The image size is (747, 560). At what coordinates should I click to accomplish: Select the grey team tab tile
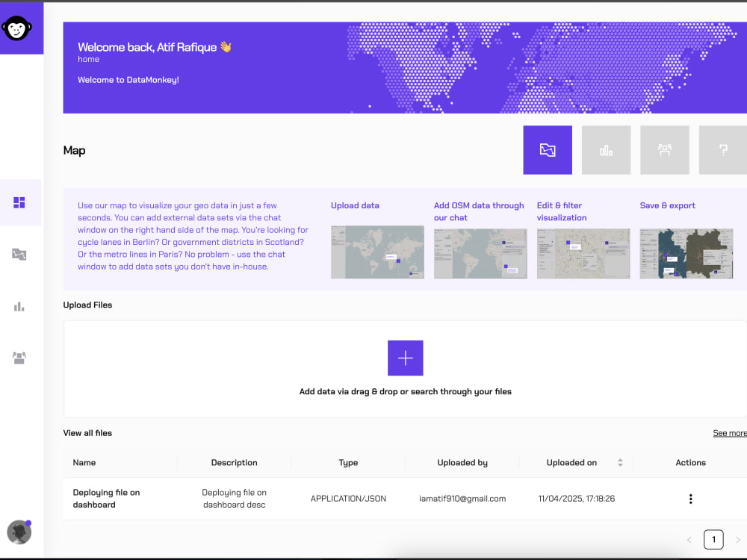[665, 150]
